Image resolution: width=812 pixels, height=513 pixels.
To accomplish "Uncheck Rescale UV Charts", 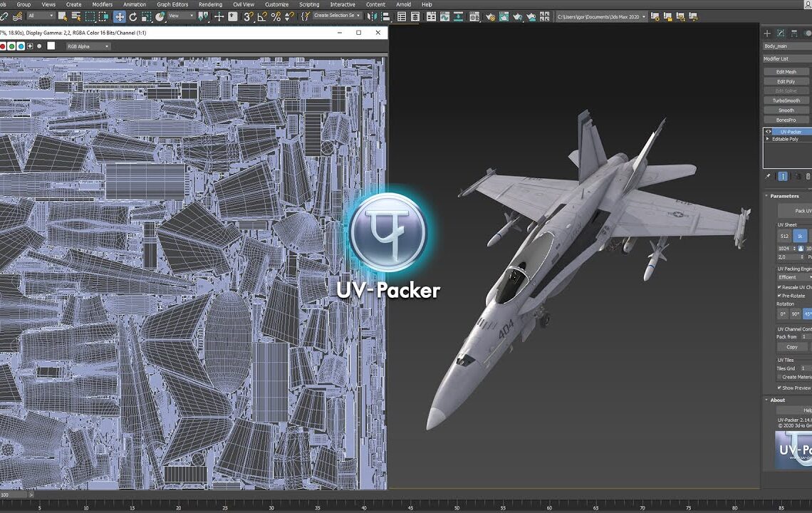I will point(779,287).
